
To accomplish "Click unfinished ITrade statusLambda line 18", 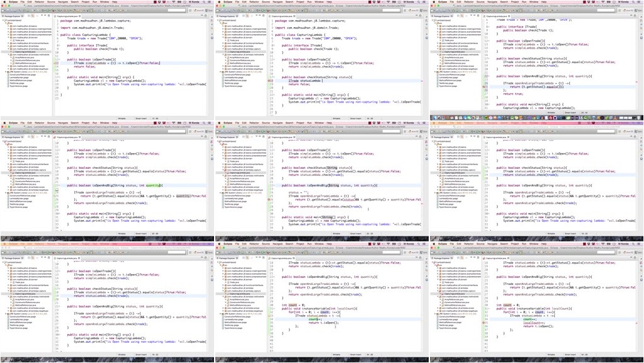I will point(305,81).
